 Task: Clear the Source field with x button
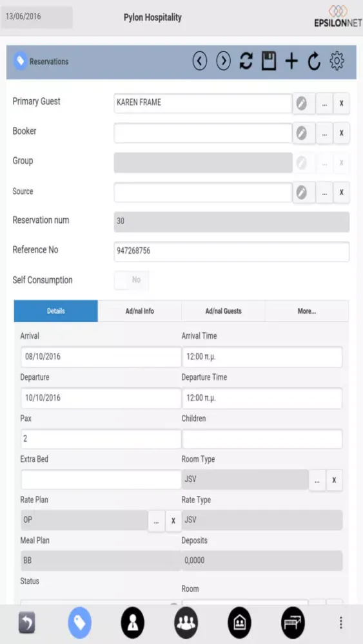(x=341, y=192)
